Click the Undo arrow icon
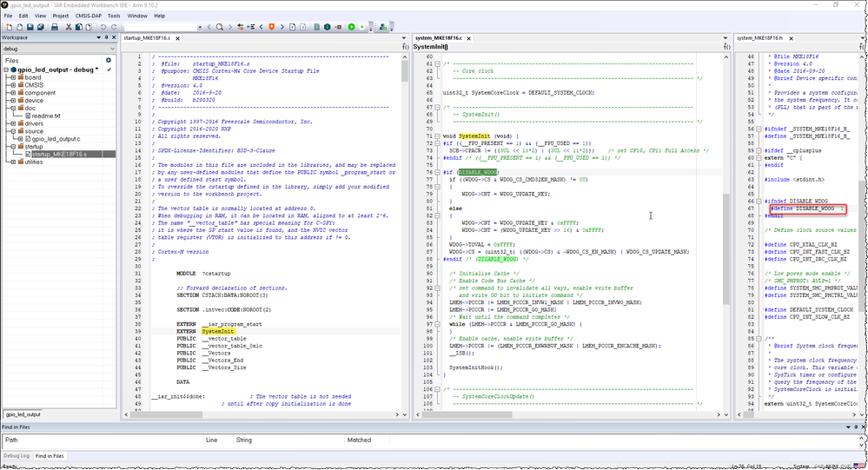The image size is (868, 470). coord(103,27)
